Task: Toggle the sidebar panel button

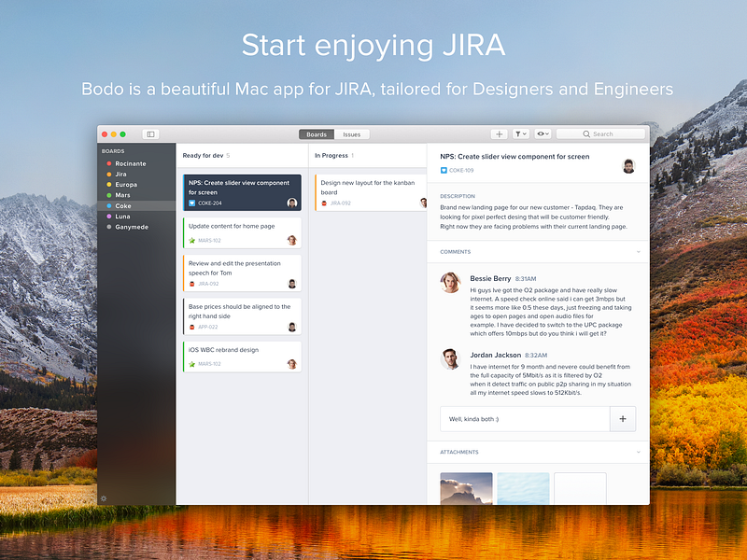Action: pos(150,134)
